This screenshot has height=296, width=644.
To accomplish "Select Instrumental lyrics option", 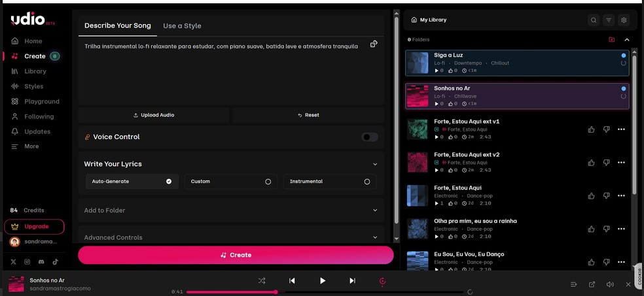I will point(330,182).
